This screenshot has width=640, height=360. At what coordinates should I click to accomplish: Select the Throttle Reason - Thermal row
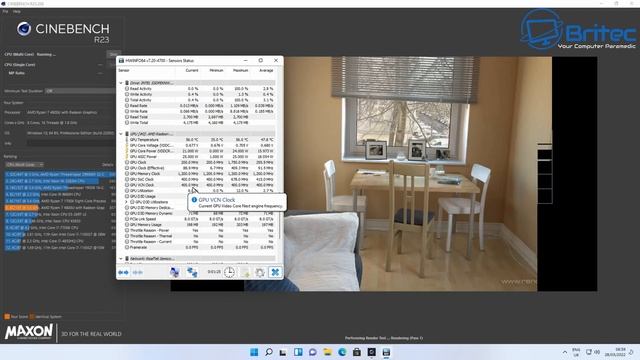coord(199,236)
